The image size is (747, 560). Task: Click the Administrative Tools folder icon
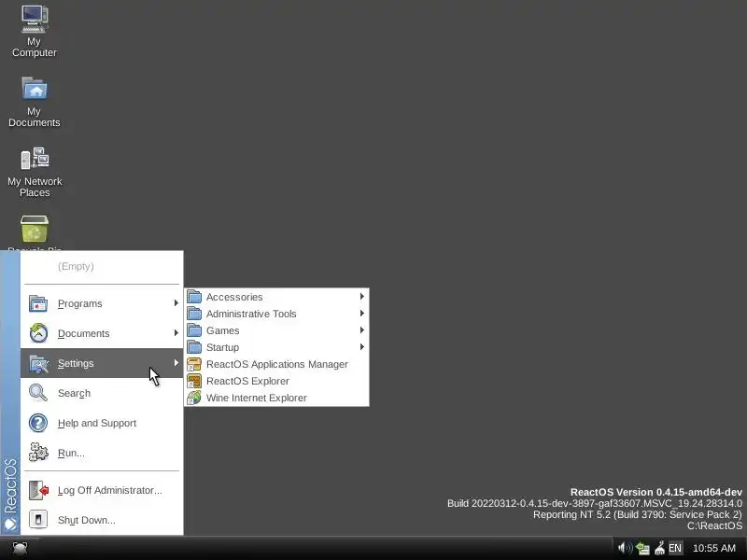(194, 314)
